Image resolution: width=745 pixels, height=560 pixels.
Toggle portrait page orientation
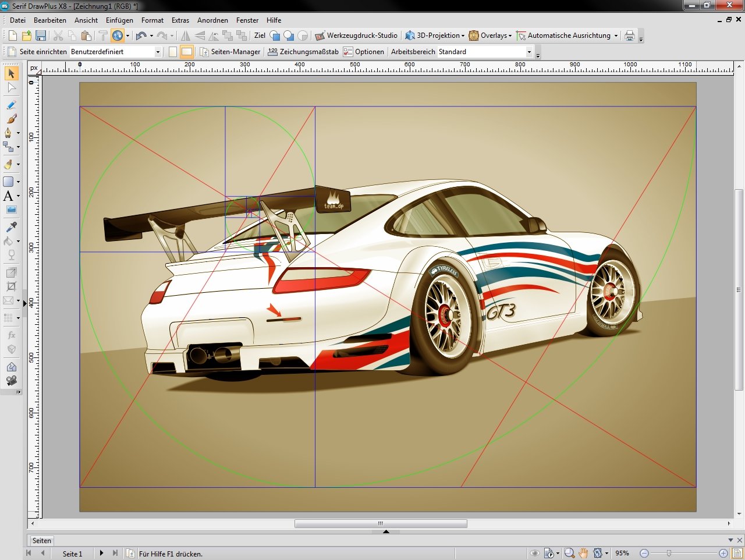pos(173,52)
